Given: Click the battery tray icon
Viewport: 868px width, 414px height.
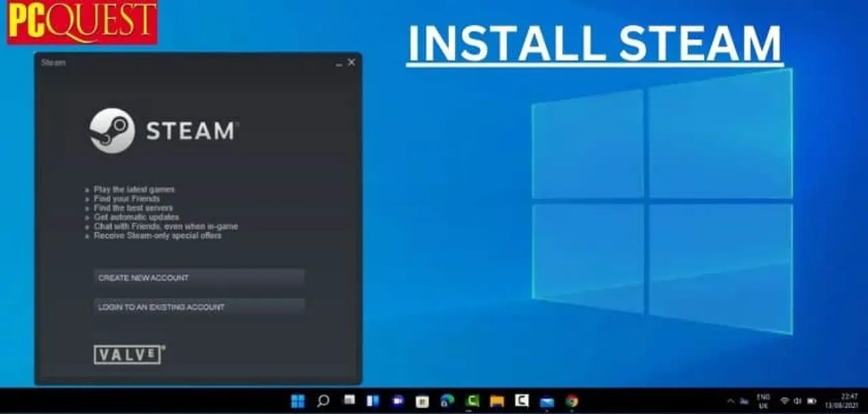Looking at the screenshot, I should [x=812, y=401].
